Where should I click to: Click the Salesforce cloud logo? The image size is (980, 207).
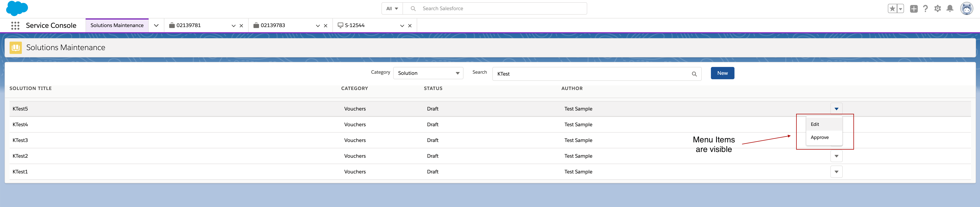pos(17,8)
